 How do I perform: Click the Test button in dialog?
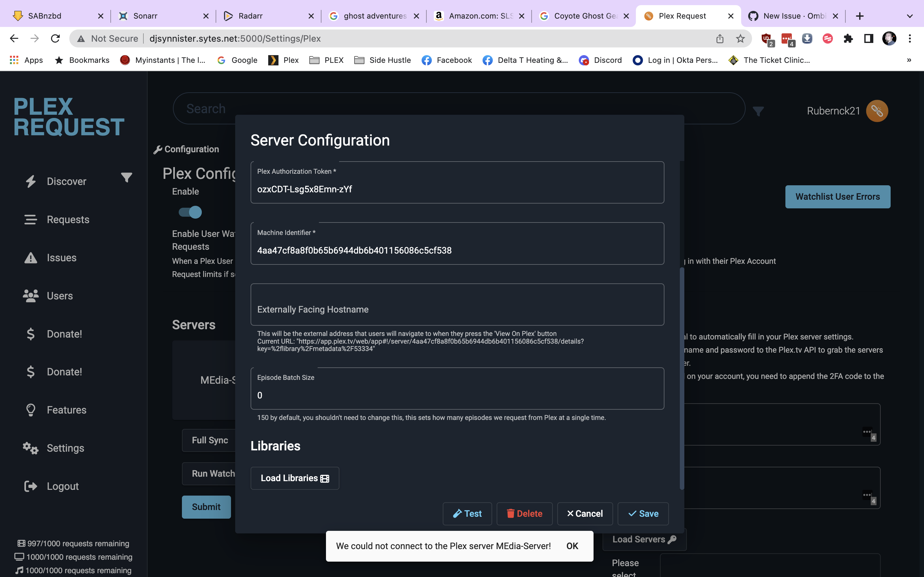(467, 514)
